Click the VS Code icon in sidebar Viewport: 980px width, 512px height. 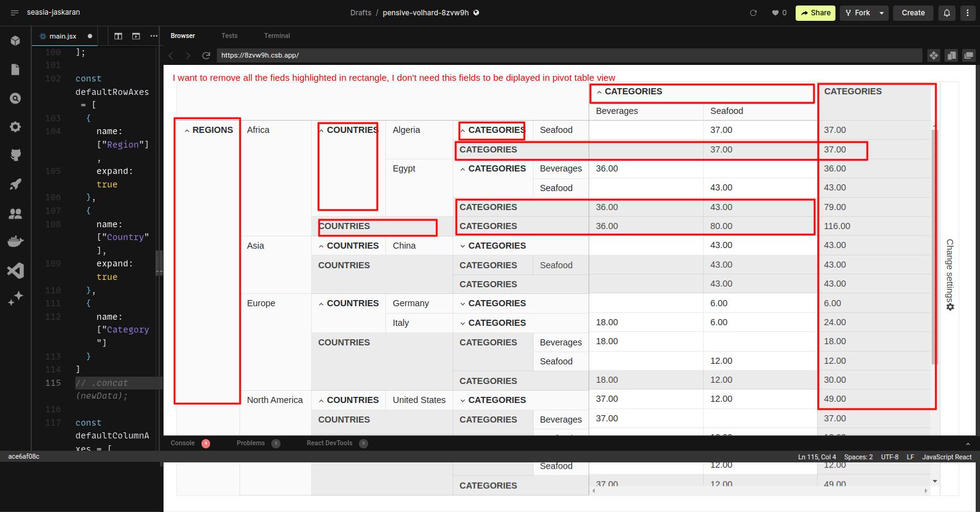point(15,270)
